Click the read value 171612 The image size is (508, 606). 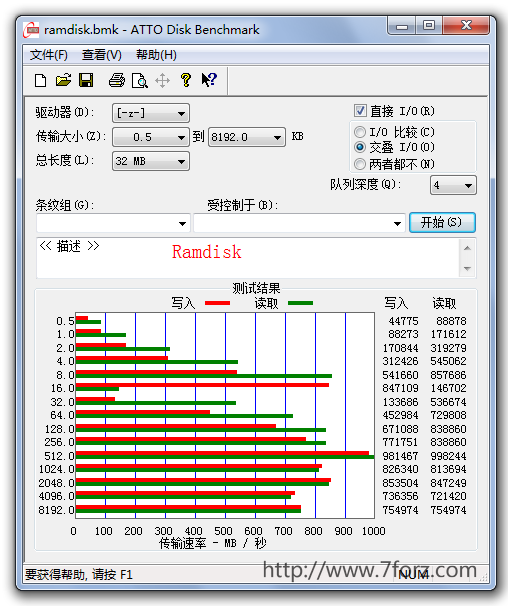[x=448, y=334]
